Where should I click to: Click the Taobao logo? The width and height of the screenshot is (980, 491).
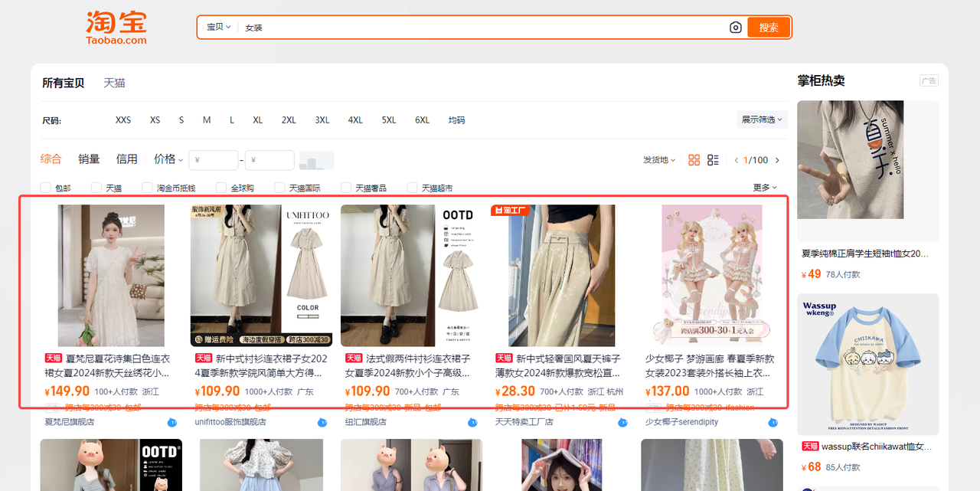[x=116, y=28]
